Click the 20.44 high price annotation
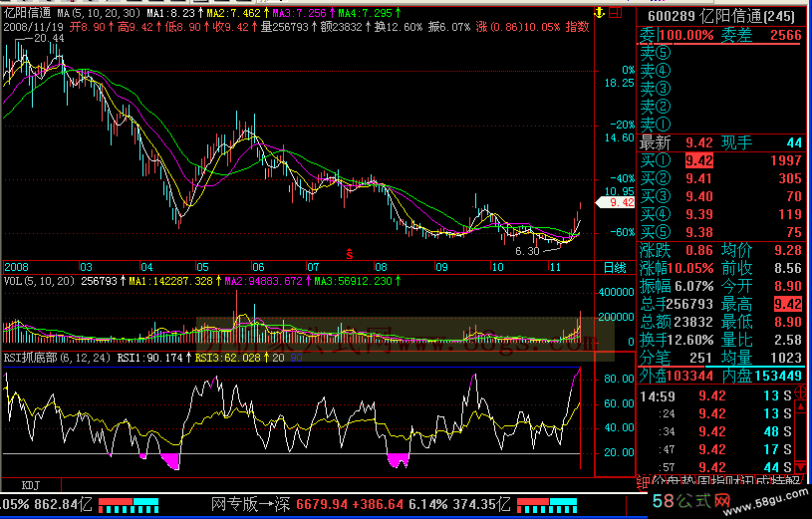The image size is (812, 519). point(49,38)
